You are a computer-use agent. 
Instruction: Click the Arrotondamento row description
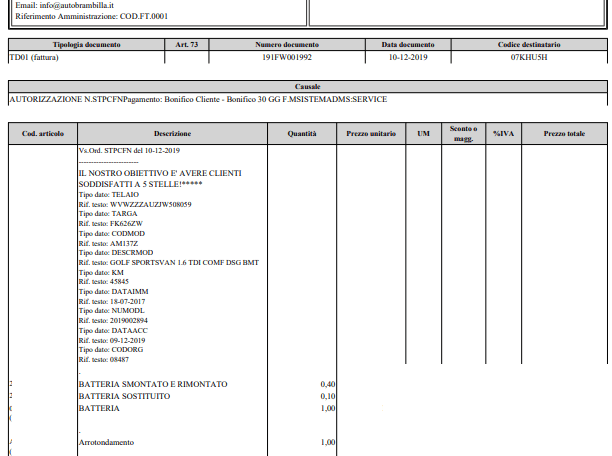(x=105, y=442)
